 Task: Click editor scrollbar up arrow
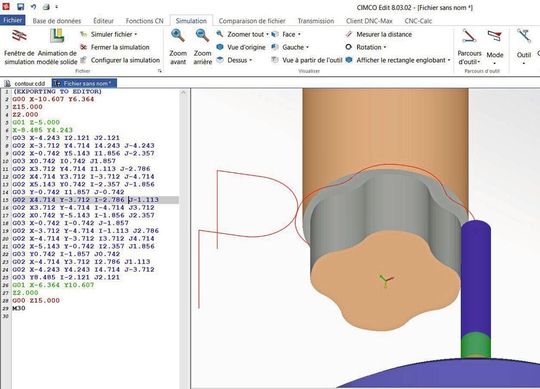(184, 92)
